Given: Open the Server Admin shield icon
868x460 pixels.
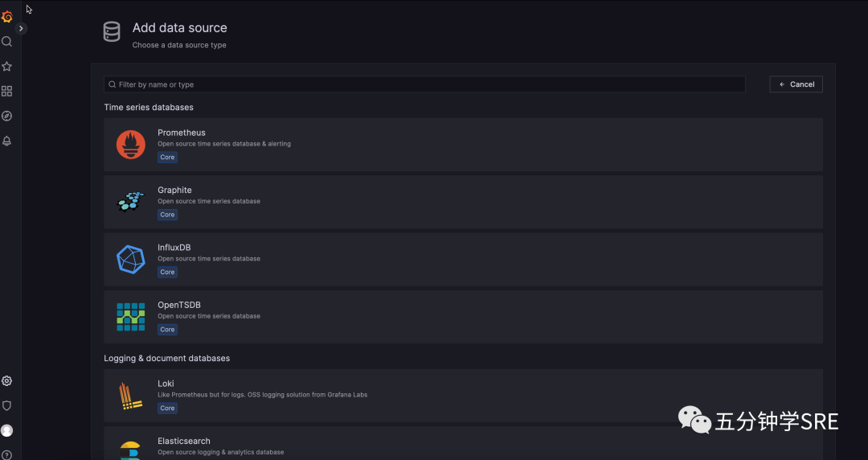Looking at the screenshot, I should [x=6, y=405].
